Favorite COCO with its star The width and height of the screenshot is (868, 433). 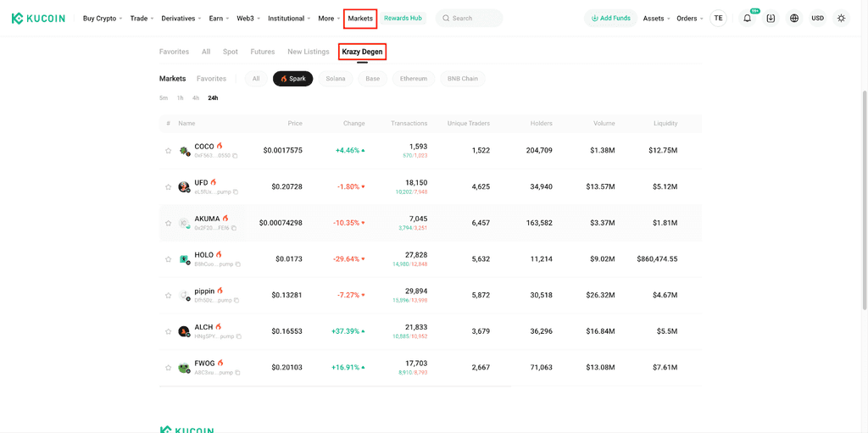point(169,151)
